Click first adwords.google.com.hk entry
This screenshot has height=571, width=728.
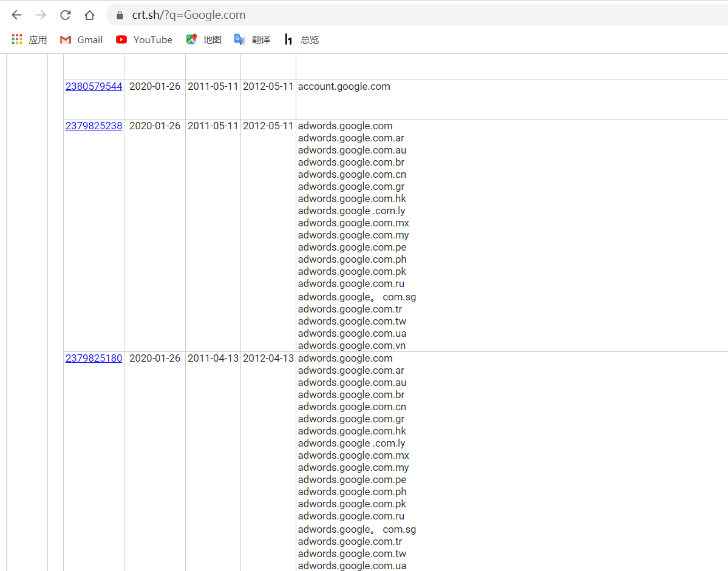click(x=352, y=198)
